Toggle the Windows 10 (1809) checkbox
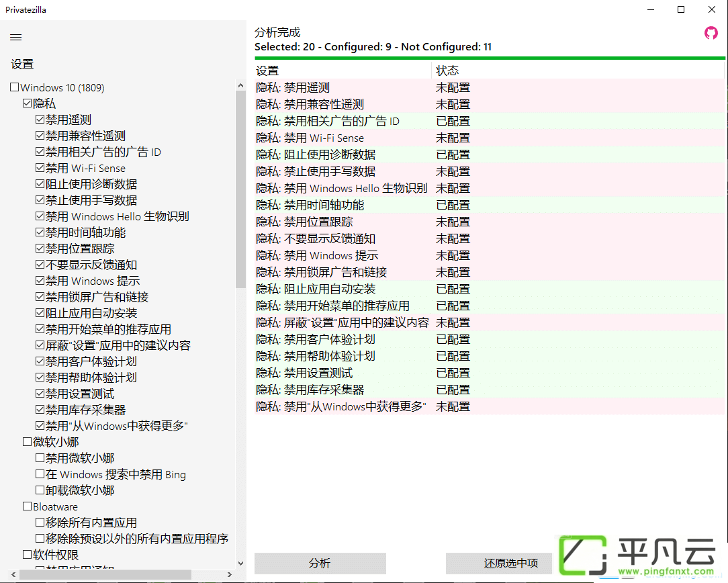This screenshot has height=583, width=728. (14, 87)
